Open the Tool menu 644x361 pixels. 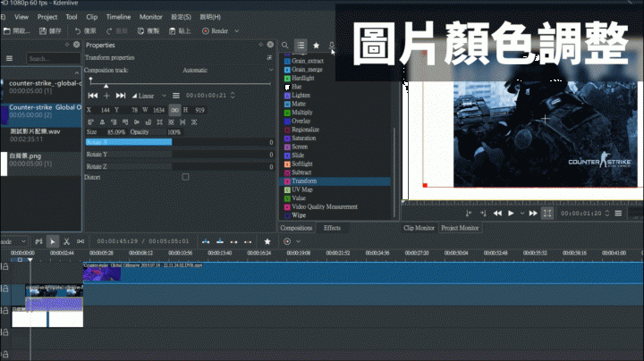pyautogui.click(x=72, y=17)
